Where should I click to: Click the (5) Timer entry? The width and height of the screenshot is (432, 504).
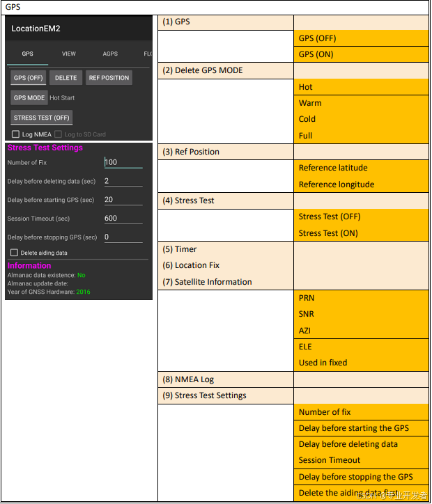click(x=180, y=249)
